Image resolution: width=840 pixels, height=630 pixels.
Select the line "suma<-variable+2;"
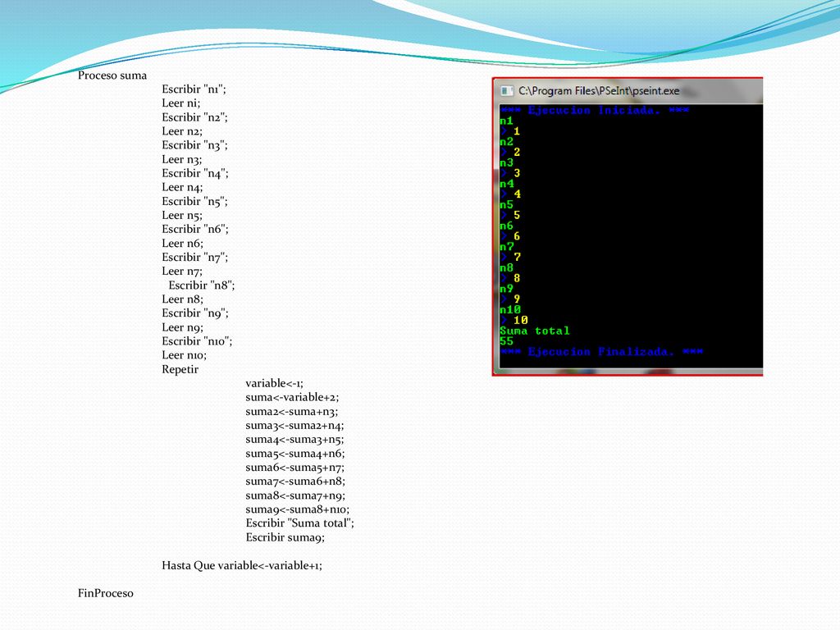(292, 398)
